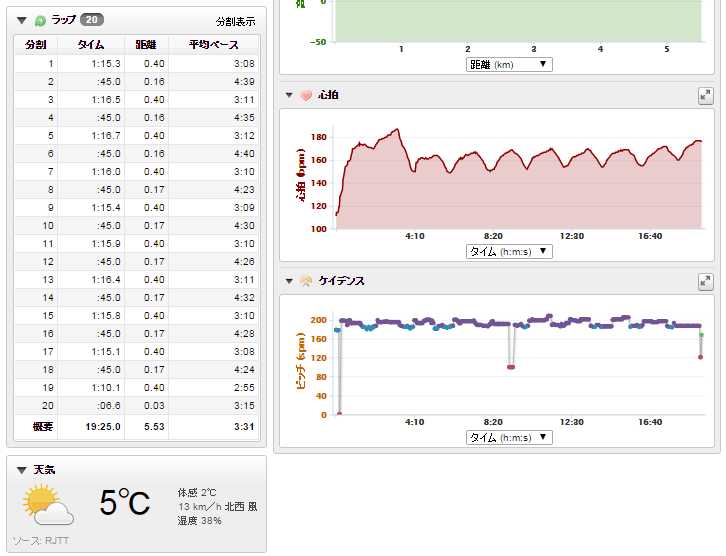Screen dimensions: 726x556
Task: Collapse the 天気 weather panel triangle
Action: (x=21, y=470)
